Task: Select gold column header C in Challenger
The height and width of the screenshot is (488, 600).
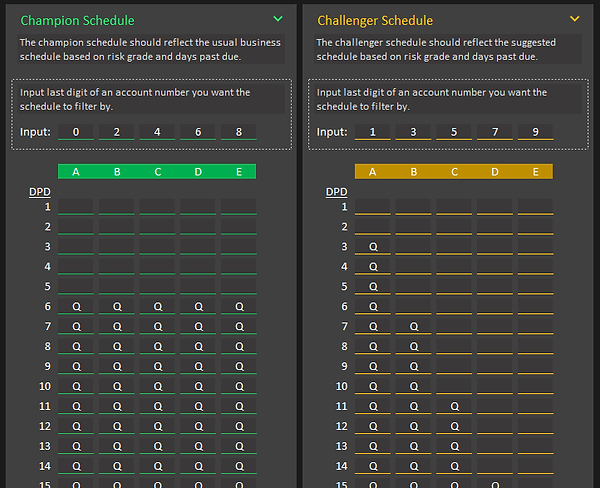Action: click(454, 172)
